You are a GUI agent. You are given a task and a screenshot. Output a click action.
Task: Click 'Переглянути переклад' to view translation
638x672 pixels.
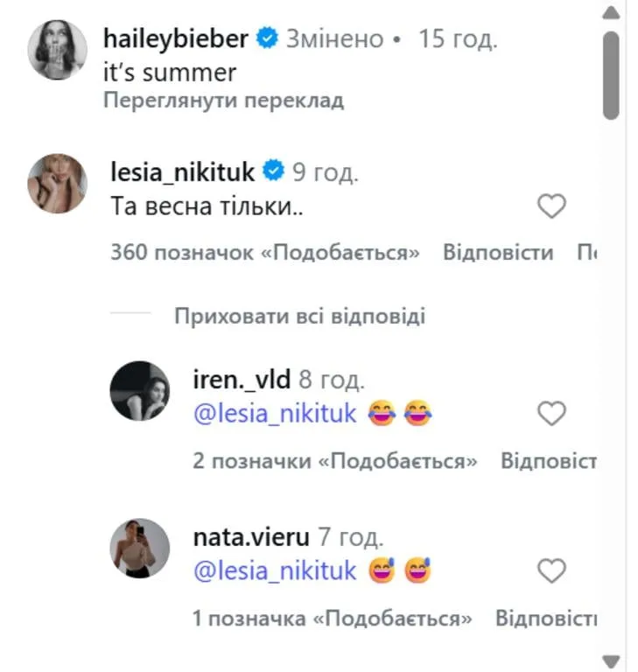click(x=223, y=100)
